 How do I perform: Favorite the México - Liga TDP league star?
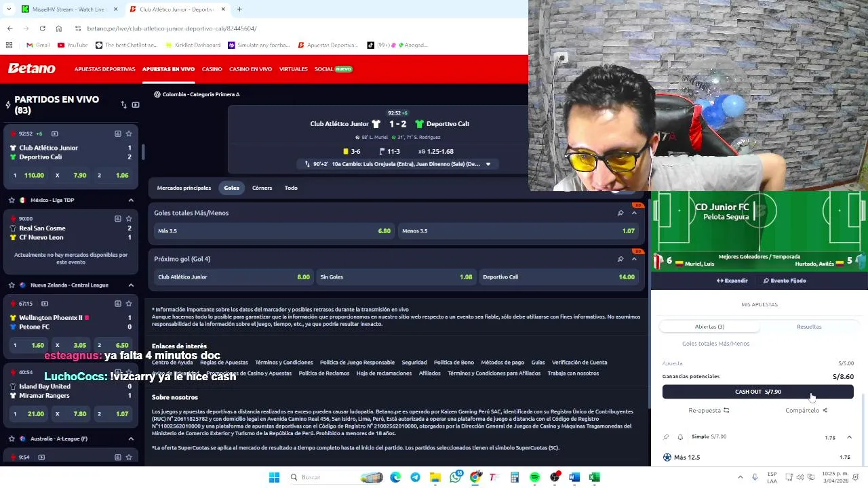[x=12, y=200]
